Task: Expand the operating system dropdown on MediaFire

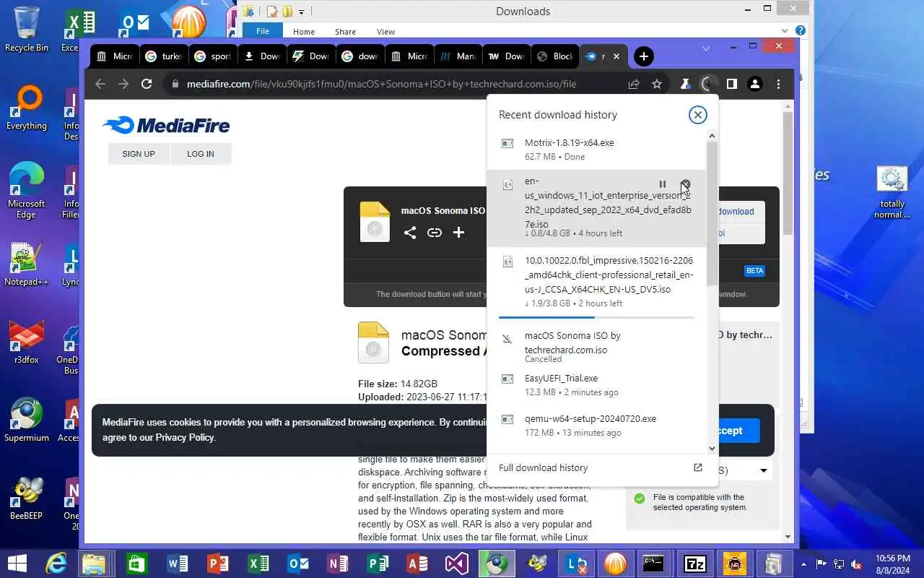Action: tap(764, 470)
